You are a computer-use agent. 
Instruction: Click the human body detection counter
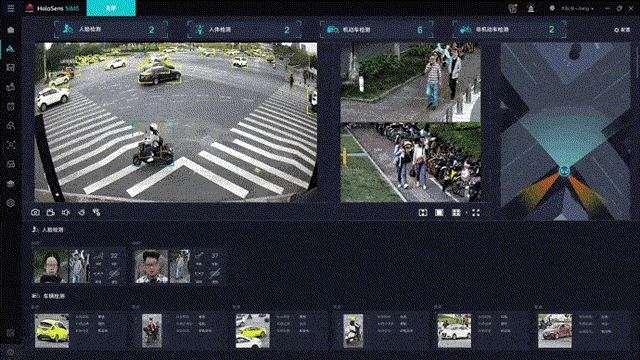tap(244, 30)
